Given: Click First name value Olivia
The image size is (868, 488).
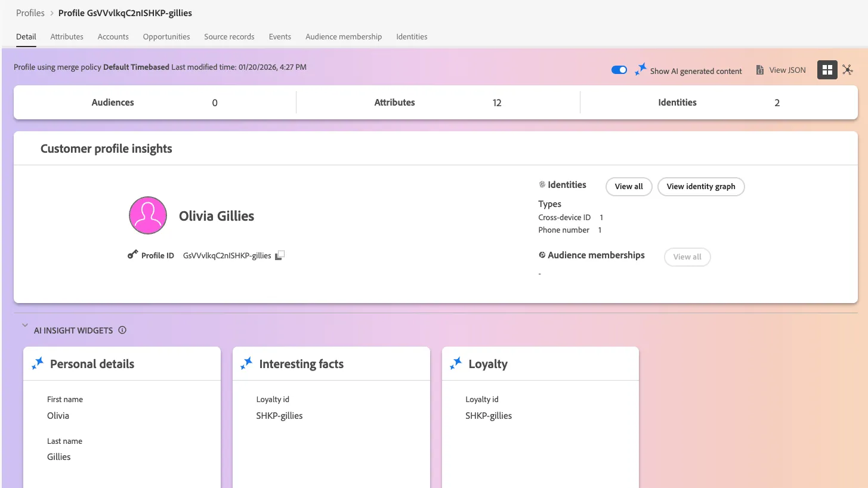Looking at the screenshot, I should click(58, 416).
